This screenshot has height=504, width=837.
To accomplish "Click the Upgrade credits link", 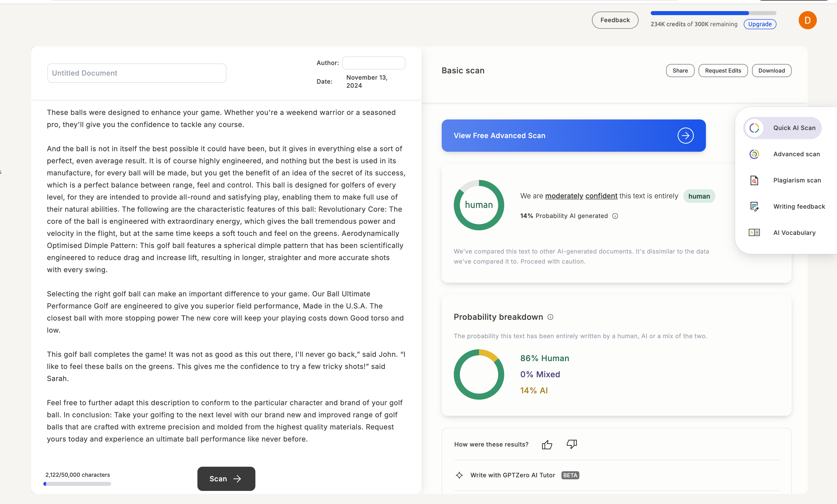I will (x=760, y=24).
